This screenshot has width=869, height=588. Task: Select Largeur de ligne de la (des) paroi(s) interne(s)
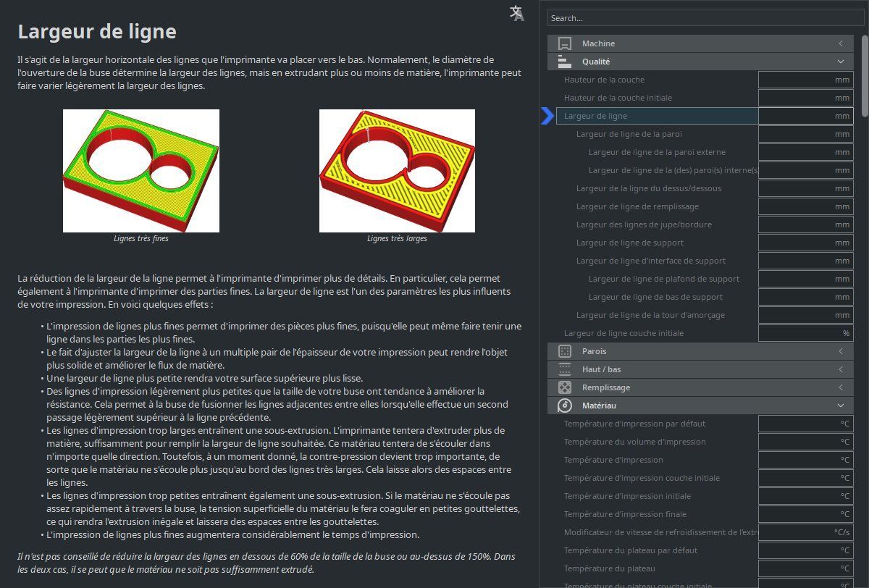click(673, 170)
